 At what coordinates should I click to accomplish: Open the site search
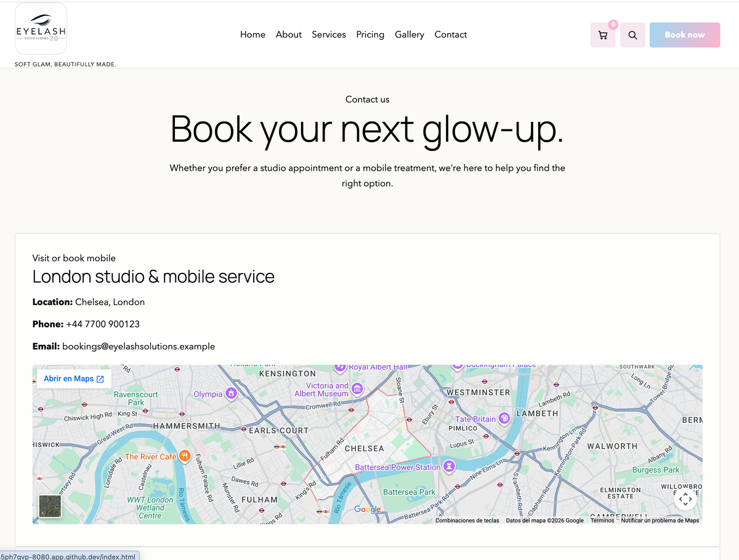coord(632,35)
